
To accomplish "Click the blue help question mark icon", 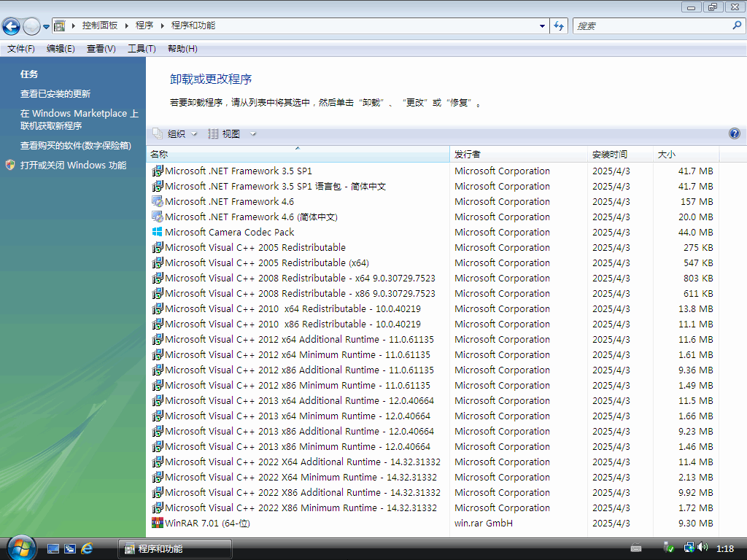I will 734,133.
